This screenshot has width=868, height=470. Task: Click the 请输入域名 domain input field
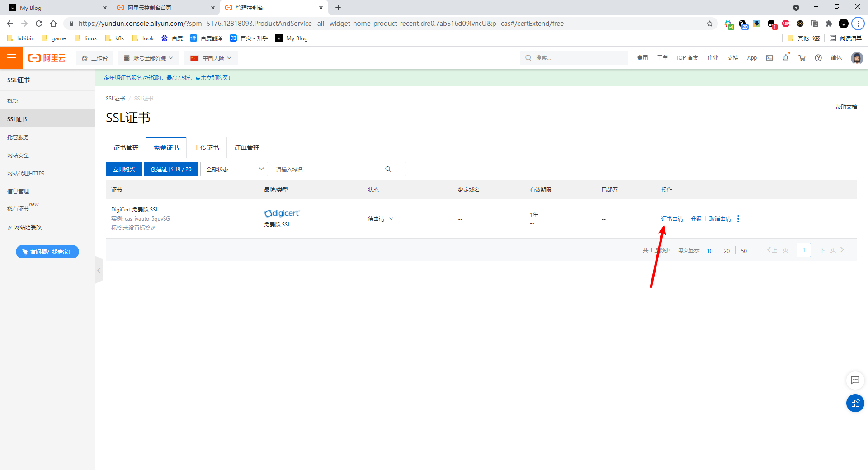pos(321,169)
